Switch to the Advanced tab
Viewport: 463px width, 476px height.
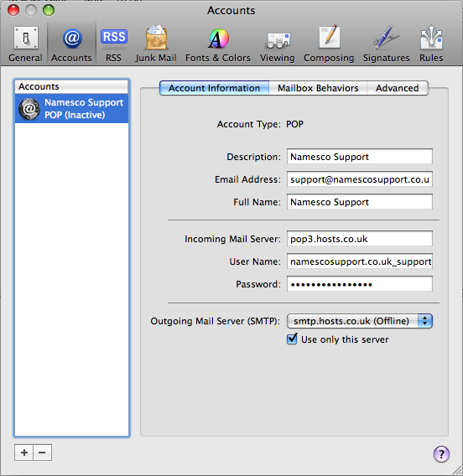[x=398, y=88]
